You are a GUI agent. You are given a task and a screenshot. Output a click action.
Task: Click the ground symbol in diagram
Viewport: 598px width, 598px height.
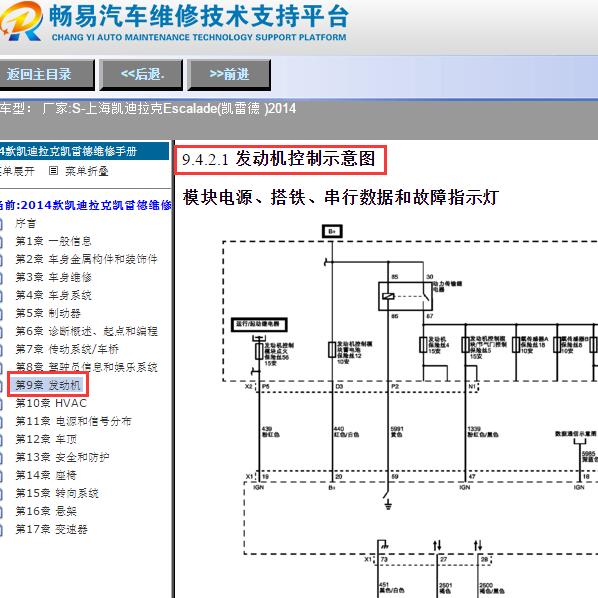coord(388,505)
